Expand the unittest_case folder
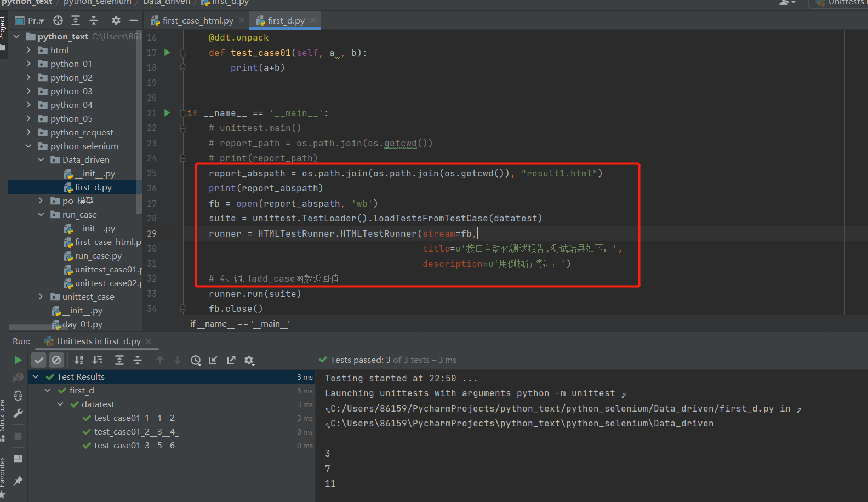Viewport: 868px width, 502px height. [41, 296]
